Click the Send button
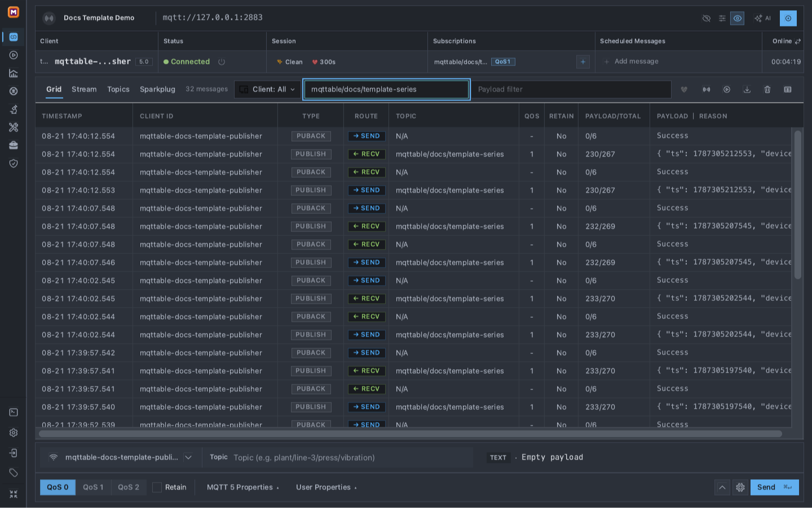 point(774,487)
